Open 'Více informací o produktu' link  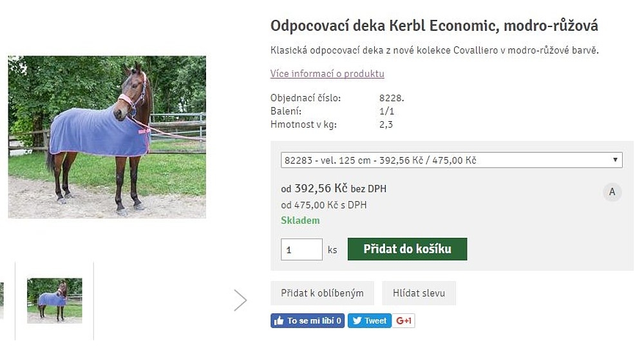[327, 73]
